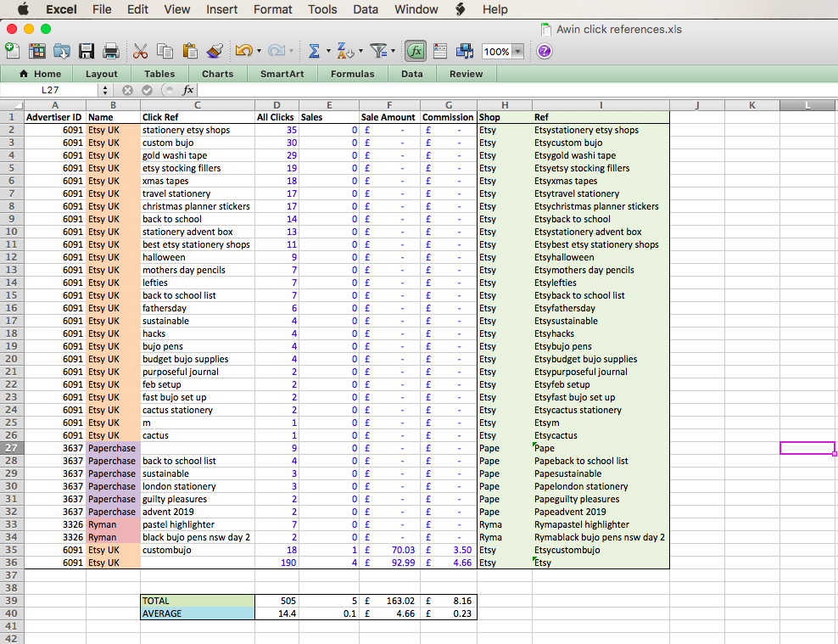The image size is (838, 644).
Task: Select column D header
Action: point(277,105)
